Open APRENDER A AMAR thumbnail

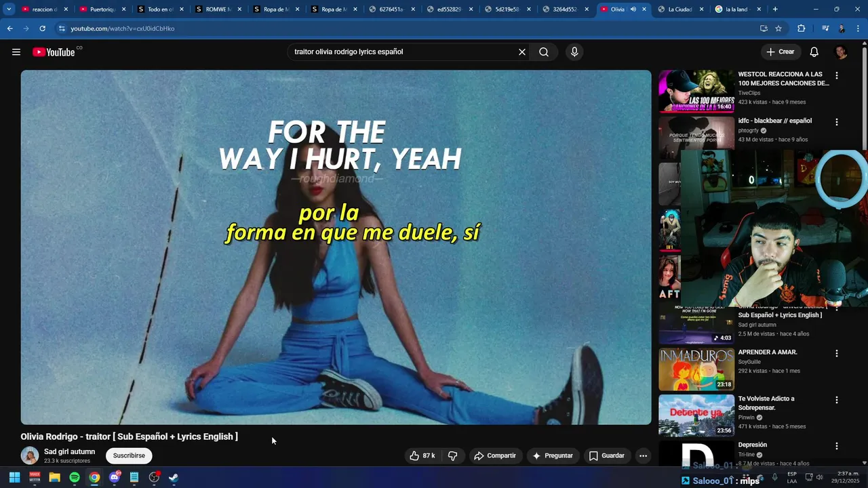click(696, 369)
